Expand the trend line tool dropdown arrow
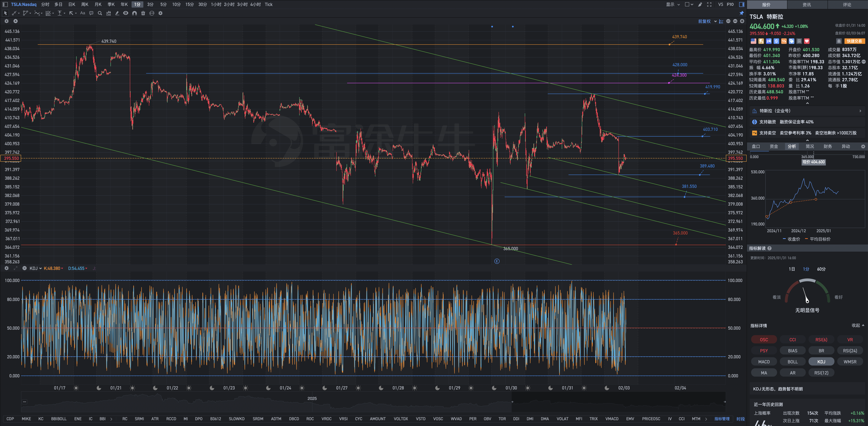 coord(19,13)
